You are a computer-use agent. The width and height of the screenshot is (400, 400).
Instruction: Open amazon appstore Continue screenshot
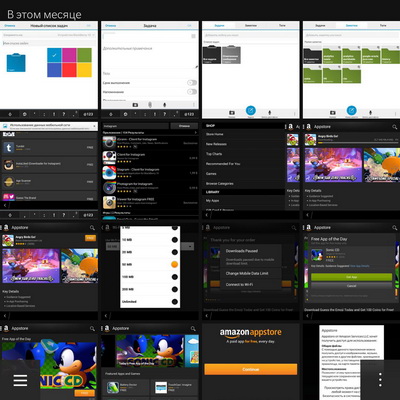click(x=251, y=362)
